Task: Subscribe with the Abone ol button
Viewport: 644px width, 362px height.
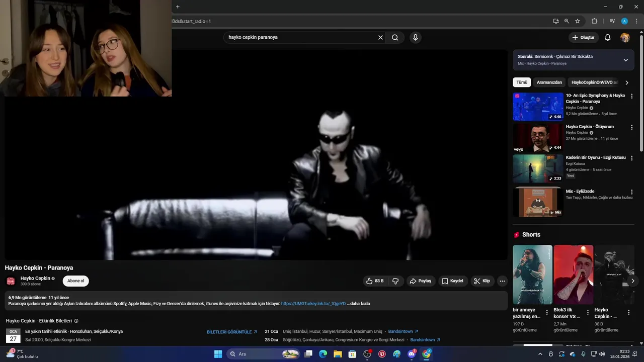Action: coord(76,281)
